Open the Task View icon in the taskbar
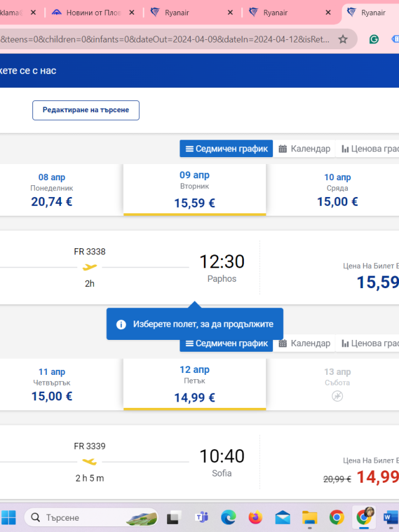 [x=174, y=518]
